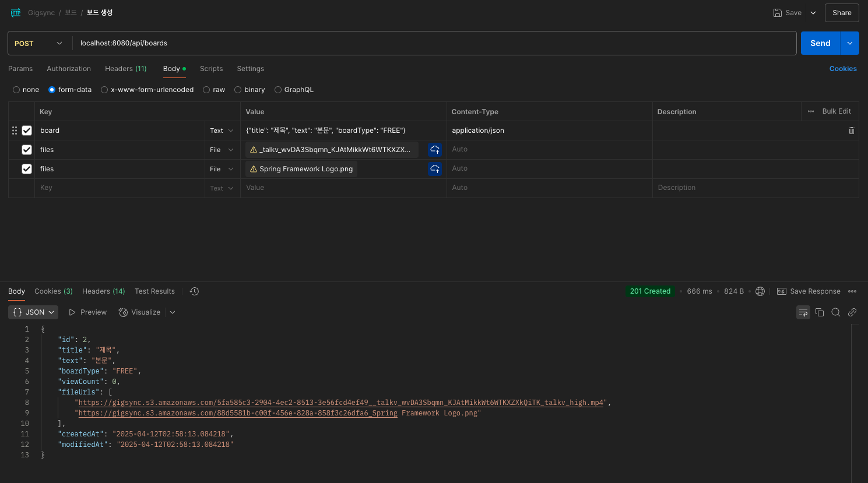This screenshot has height=483, width=868.
Task: Open the save options chevron
Action: (813, 13)
